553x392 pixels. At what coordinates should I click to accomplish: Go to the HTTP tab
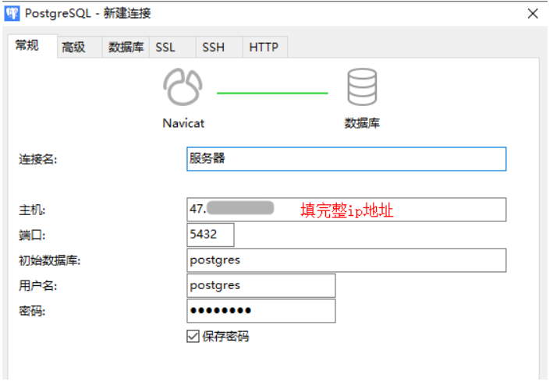pyautogui.click(x=264, y=47)
